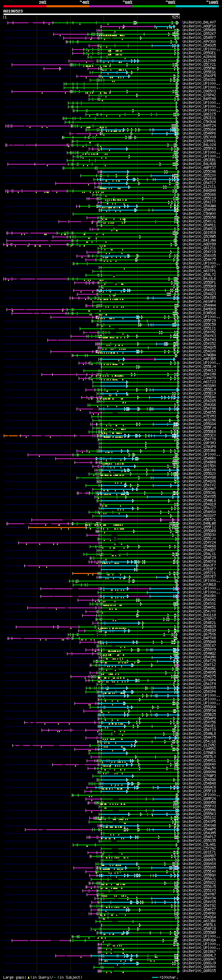222x980 pixels.
Task: Select the UniRef100_C5K9U4 label
Action: pyautogui.click(x=199, y=122)
